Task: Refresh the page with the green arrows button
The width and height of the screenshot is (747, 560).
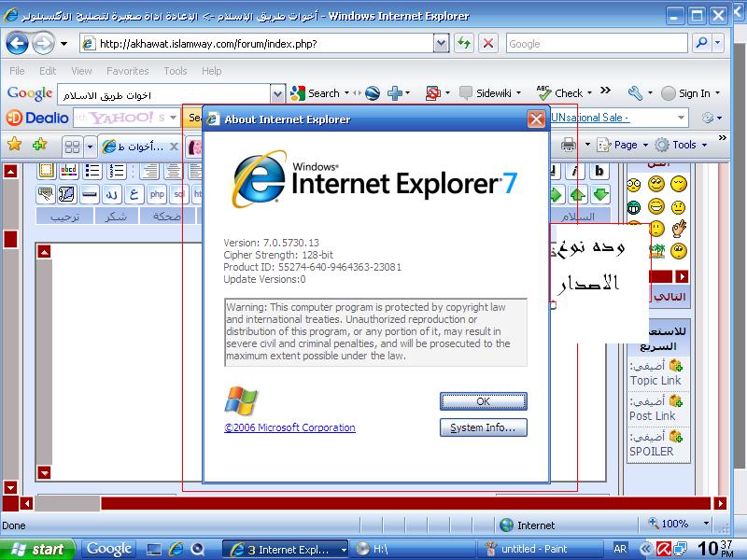Action: [x=463, y=44]
